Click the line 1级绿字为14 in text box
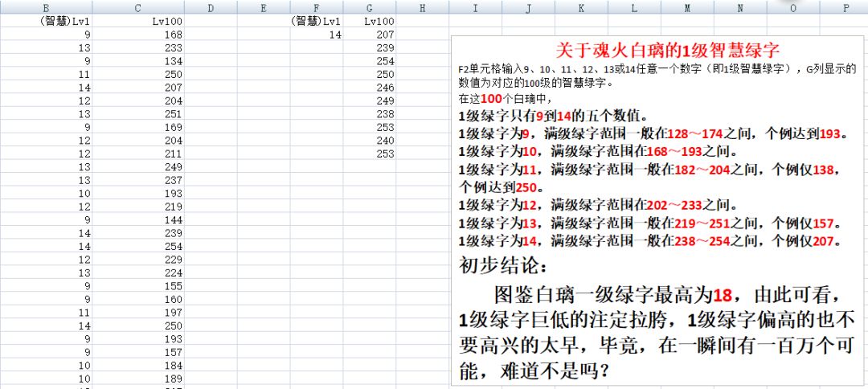 coord(653,241)
